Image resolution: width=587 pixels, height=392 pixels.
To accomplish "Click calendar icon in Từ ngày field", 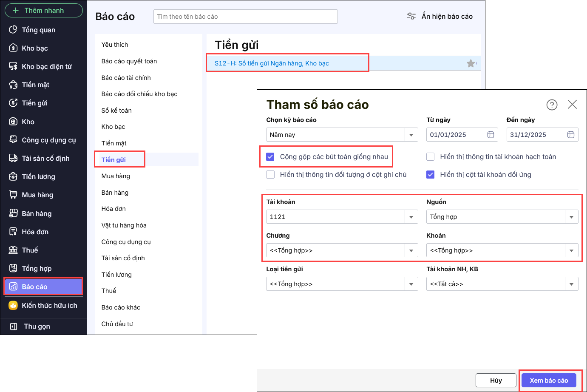I will pos(491,135).
